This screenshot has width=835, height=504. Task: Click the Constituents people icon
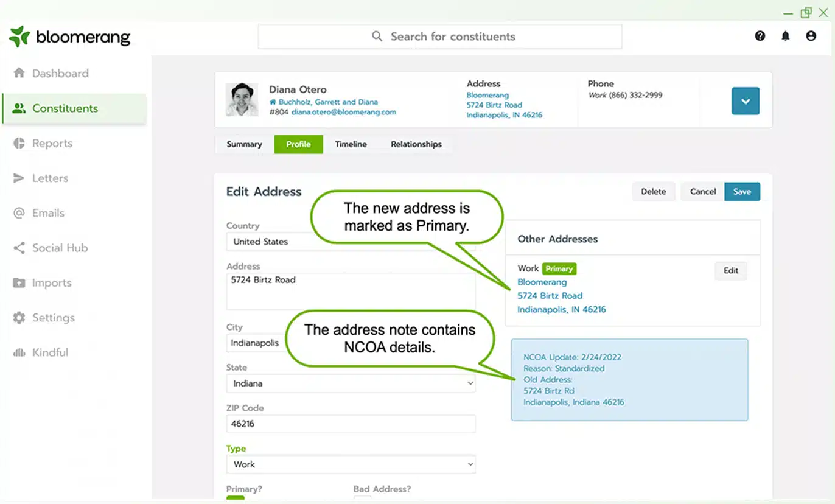pyautogui.click(x=19, y=108)
